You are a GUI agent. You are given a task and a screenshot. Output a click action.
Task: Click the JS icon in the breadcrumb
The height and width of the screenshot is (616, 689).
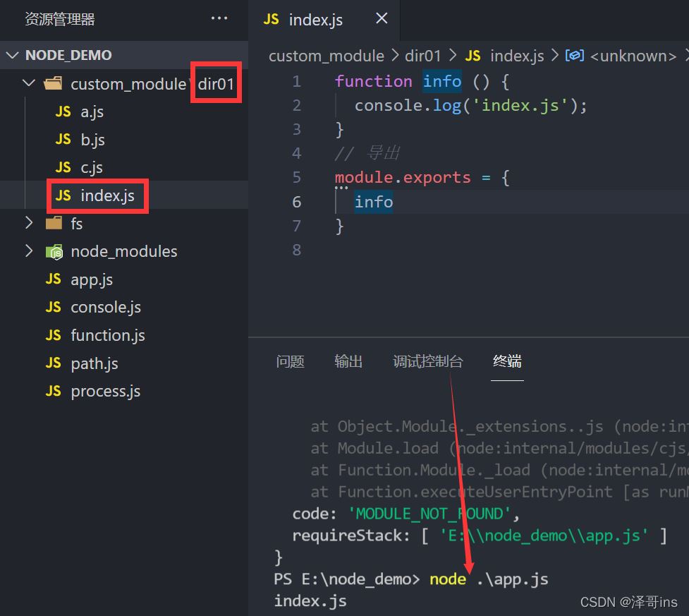[x=472, y=56]
